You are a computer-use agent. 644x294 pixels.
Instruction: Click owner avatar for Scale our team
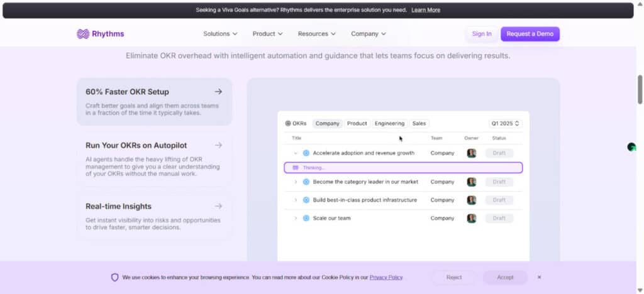[472, 218]
